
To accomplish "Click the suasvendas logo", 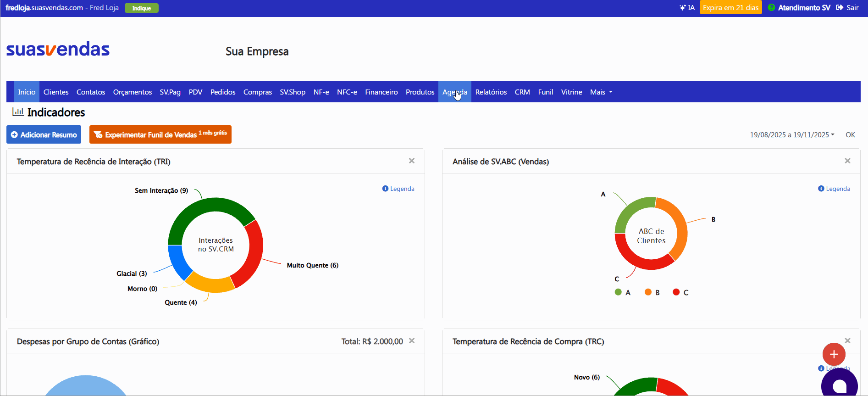I will pyautogui.click(x=58, y=49).
